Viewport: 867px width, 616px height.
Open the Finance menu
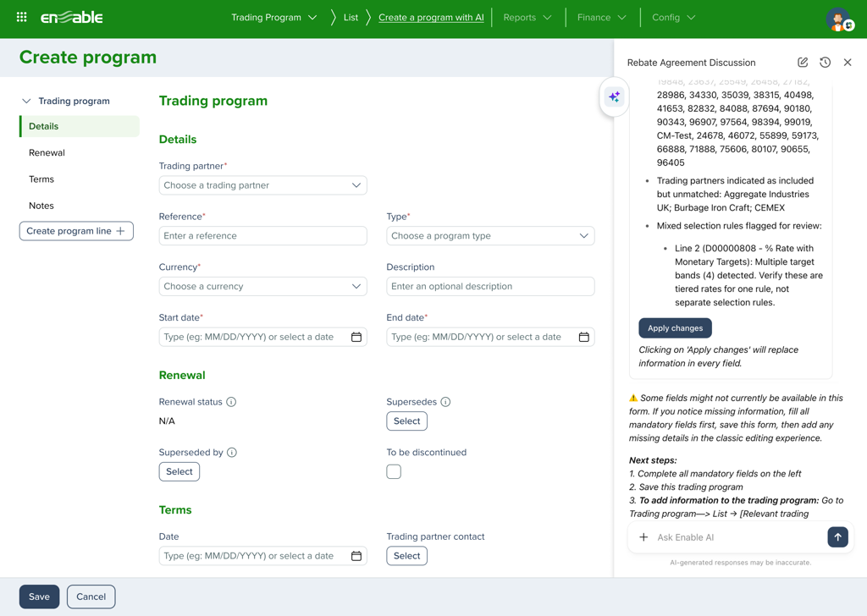pyautogui.click(x=601, y=18)
